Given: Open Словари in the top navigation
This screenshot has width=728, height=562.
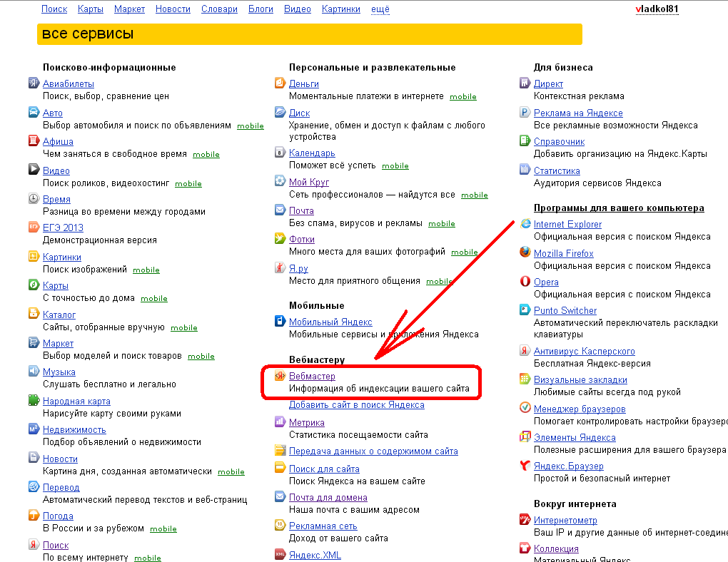Looking at the screenshot, I should click(x=219, y=9).
